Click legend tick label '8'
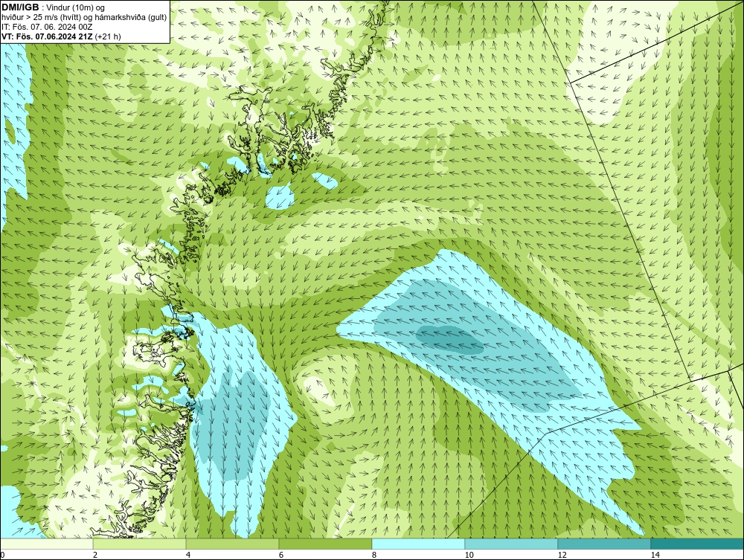Image resolution: width=744 pixels, height=560 pixels. 374,555
